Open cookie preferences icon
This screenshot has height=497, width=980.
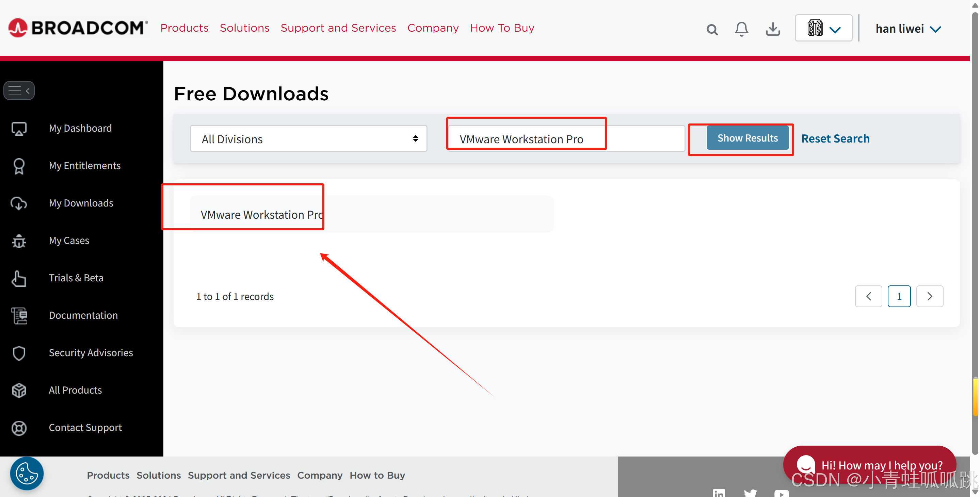[27, 474]
